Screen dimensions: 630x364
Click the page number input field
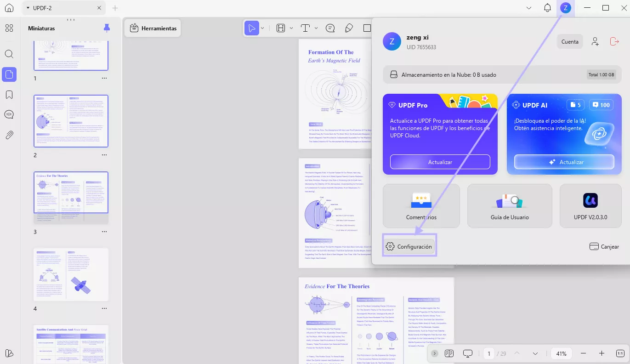point(489,353)
